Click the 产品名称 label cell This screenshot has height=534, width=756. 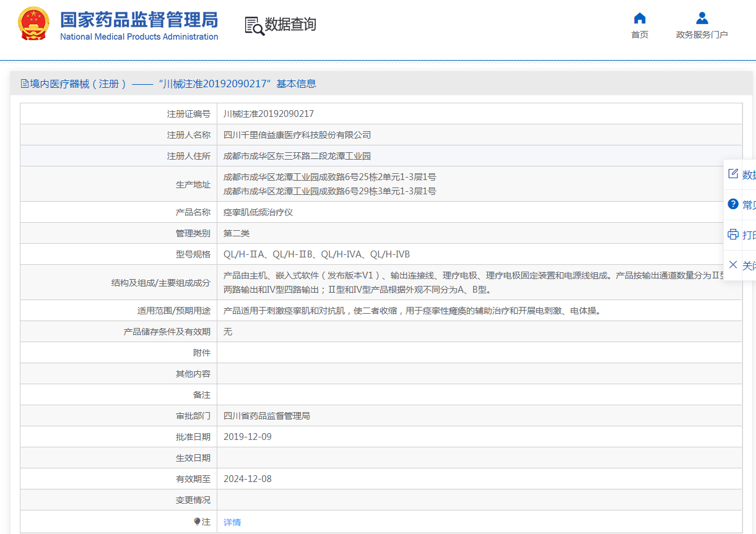point(119,212)
